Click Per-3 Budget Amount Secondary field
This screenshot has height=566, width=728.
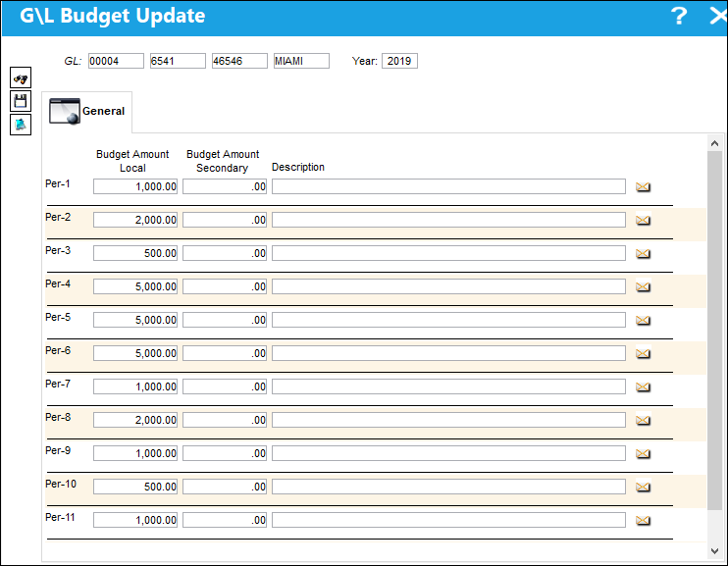pos(225,253)
